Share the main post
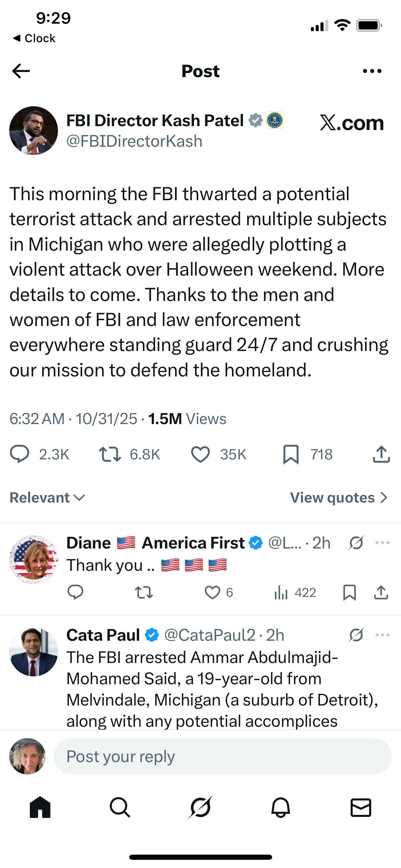Screen dimensions: 401x868 (381, 454)
